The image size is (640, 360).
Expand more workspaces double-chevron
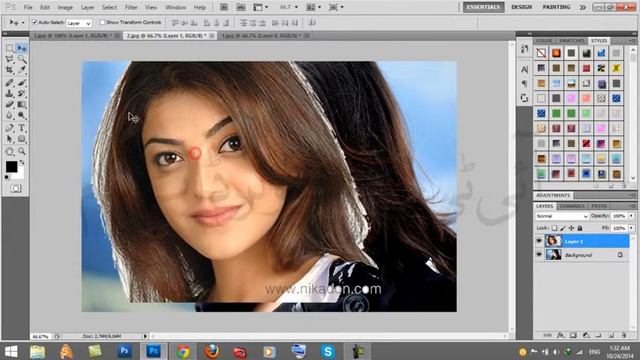click(x=583, y=7)
